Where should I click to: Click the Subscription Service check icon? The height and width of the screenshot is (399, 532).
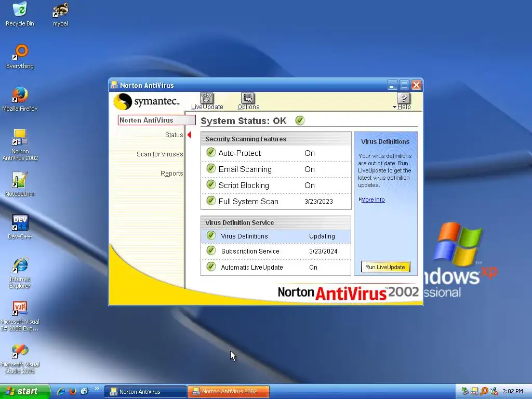click(211, 250)
